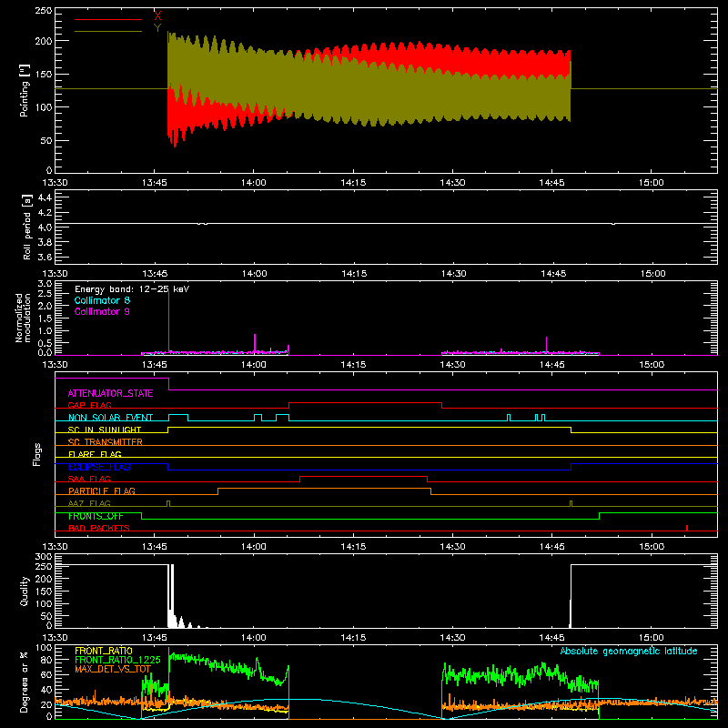Click the FRONT_RATIO legend entry
This screenshot has height=728, width=728.
point(104,651)
